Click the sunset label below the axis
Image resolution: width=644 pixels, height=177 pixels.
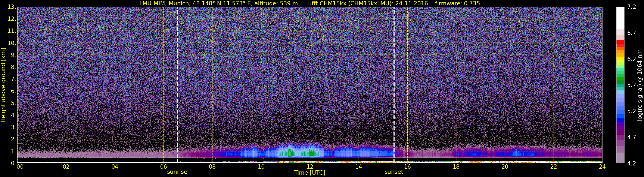pyautogui.click(x=394, y=172)
